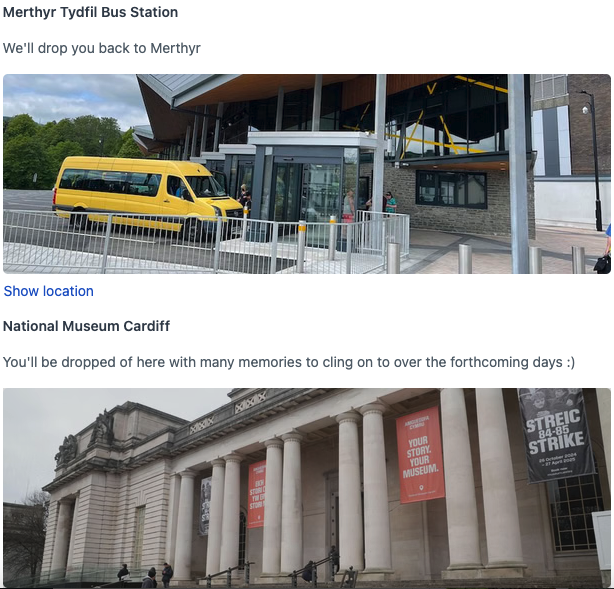
Task: Click the 'many memories to cling on' description
Action: tap(289, 362)
